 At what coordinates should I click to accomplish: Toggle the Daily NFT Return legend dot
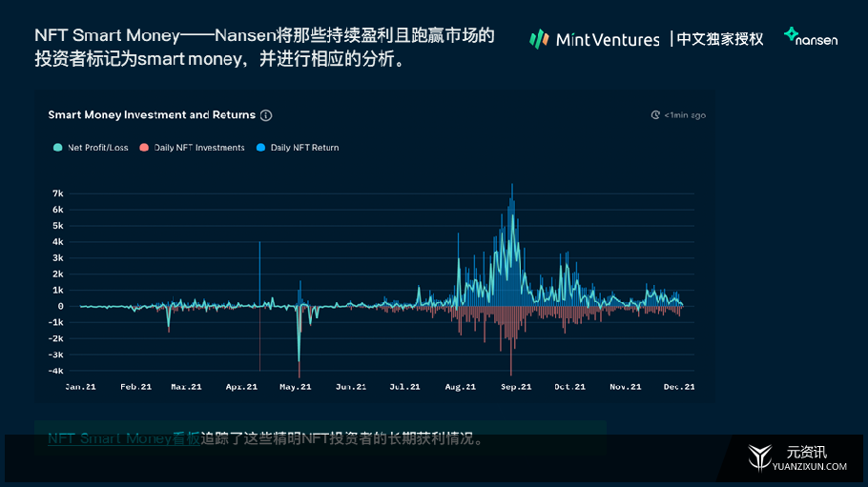click(x=260, y=147)
